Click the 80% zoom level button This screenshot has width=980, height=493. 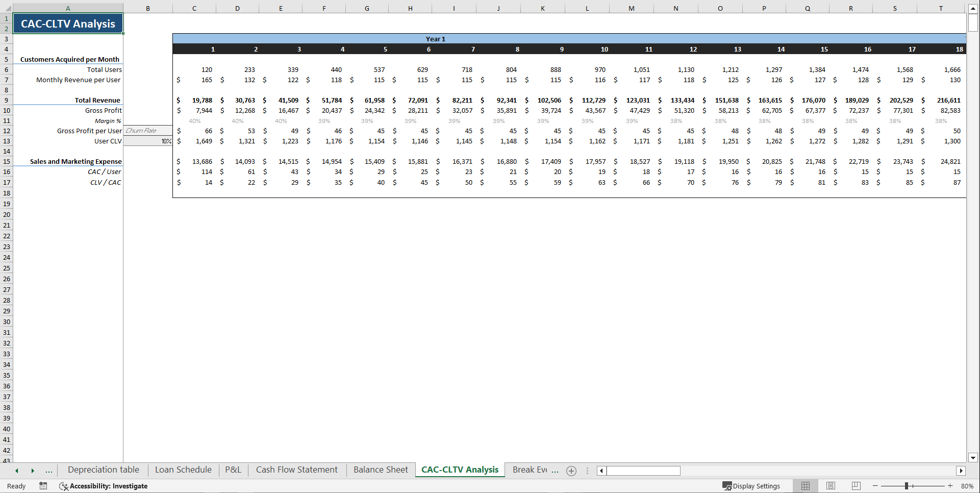tap(967, 486)
